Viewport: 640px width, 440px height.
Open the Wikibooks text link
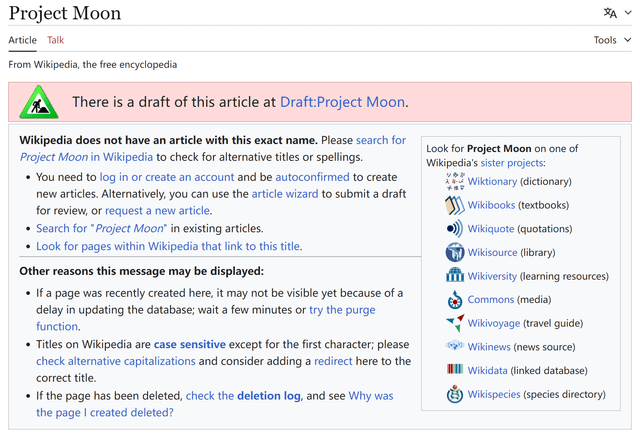pos(491,205)
